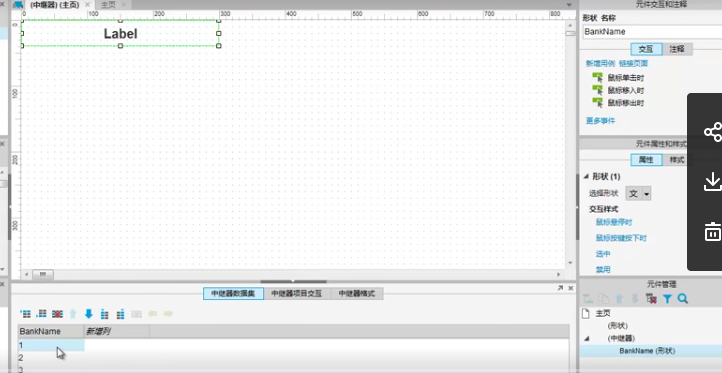Select 主页 in 元件管理 tree

pyautogui.click(x=603, y=313)
